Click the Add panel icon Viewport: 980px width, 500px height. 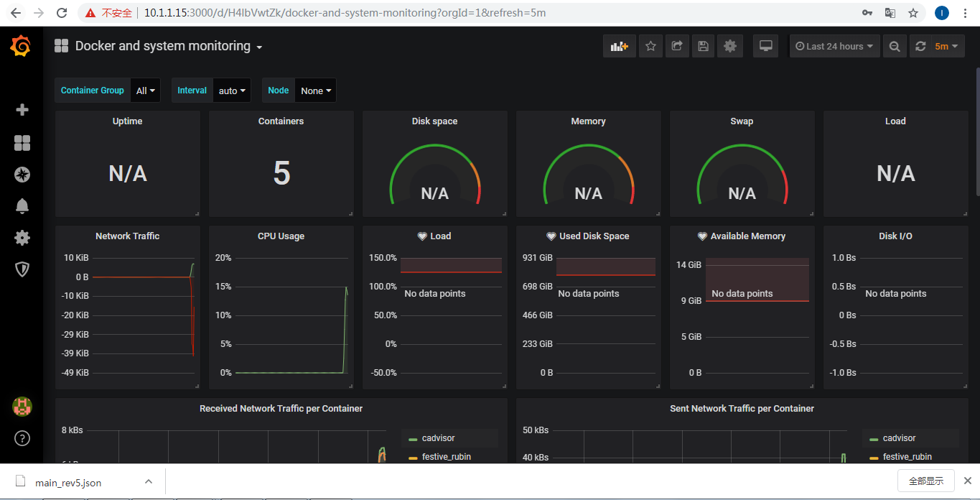click(619, 46)
